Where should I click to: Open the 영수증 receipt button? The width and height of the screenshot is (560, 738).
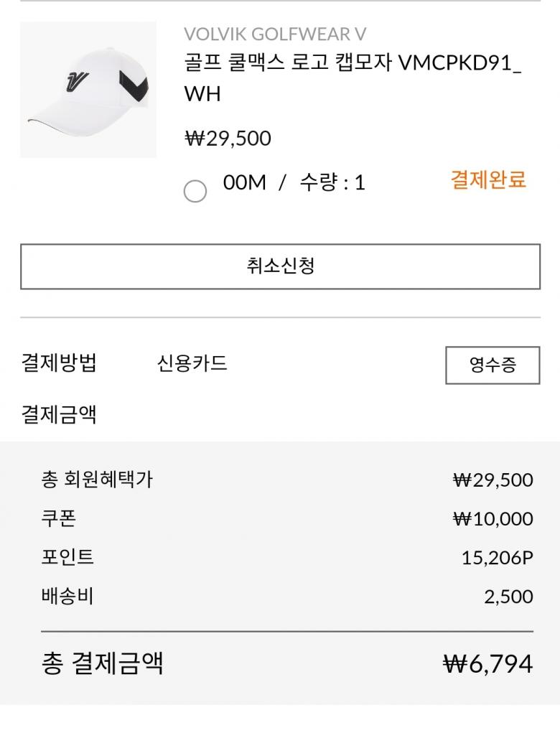click(x=493, y=365)
